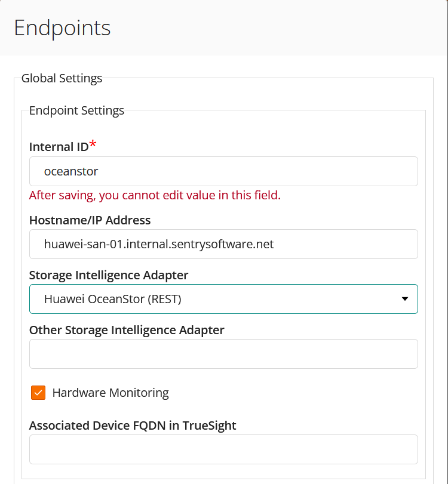Click the Endpoints page heading
The image size is (448, 484).
point(62,27)
